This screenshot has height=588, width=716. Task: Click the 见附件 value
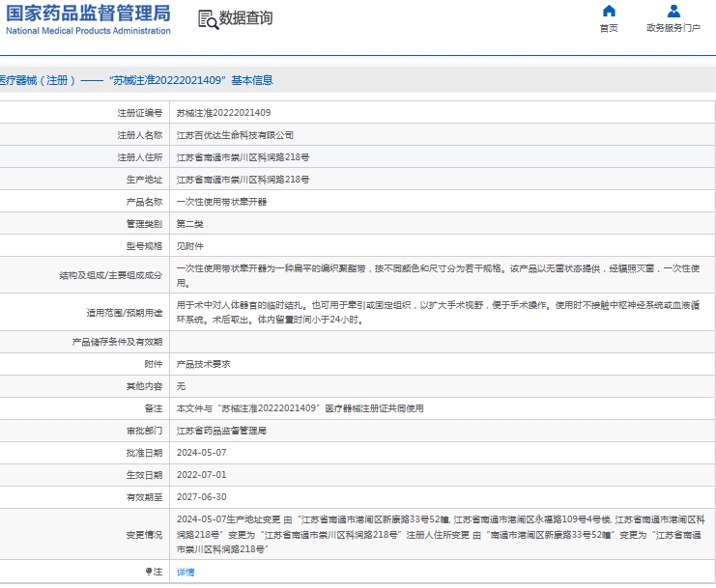coord(190,246)
